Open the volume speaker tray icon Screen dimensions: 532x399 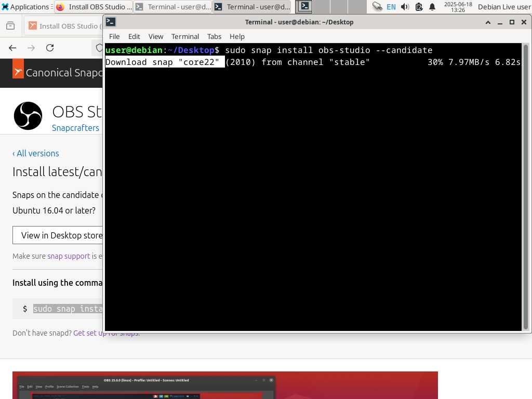pos(405,7)
